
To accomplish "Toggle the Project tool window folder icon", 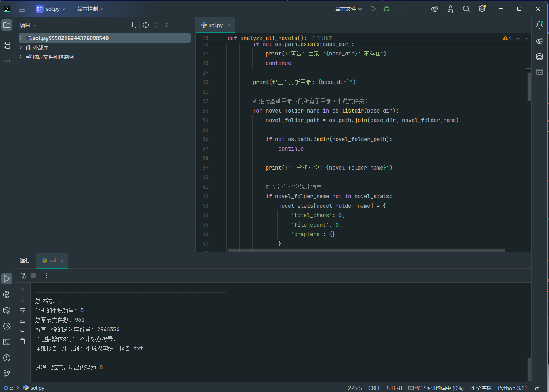I will [7, 25].
